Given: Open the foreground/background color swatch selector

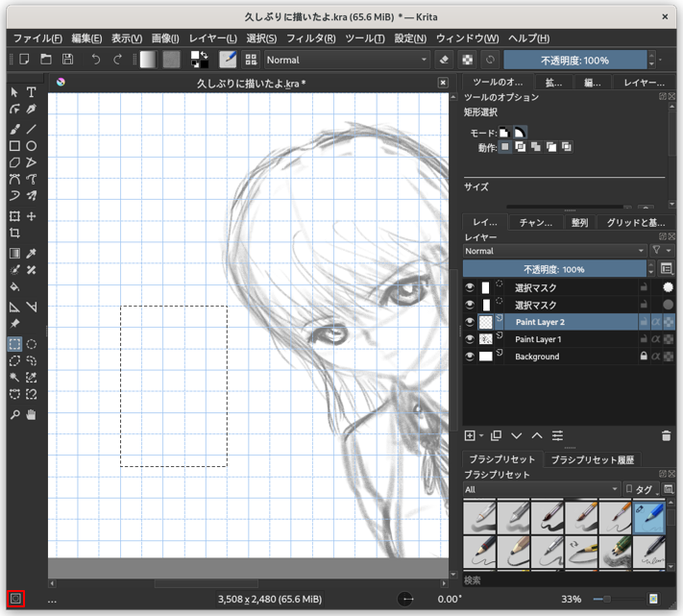Looking at the screenshot, I should (200, 60).
